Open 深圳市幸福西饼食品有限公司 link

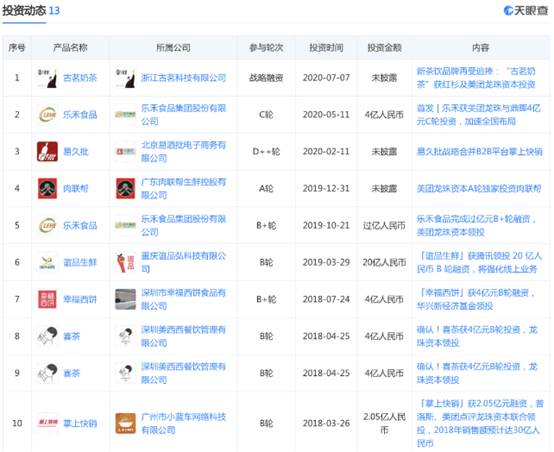pos(183,299)
